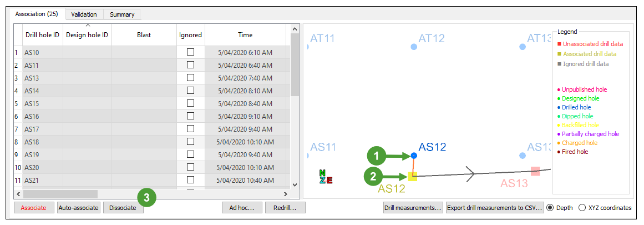Image resolution: width=644 pixels, height=225 pixels.
Task: Click the 5/04/2020 10:40 AM time cell
Action: pyautogui.click(x=245, y=180)
